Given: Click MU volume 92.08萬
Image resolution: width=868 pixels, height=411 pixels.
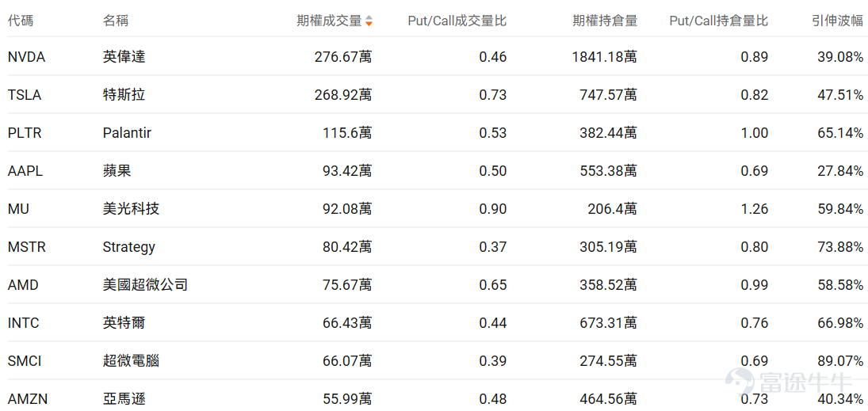Looking at the screenshot, I should (347, 208).
